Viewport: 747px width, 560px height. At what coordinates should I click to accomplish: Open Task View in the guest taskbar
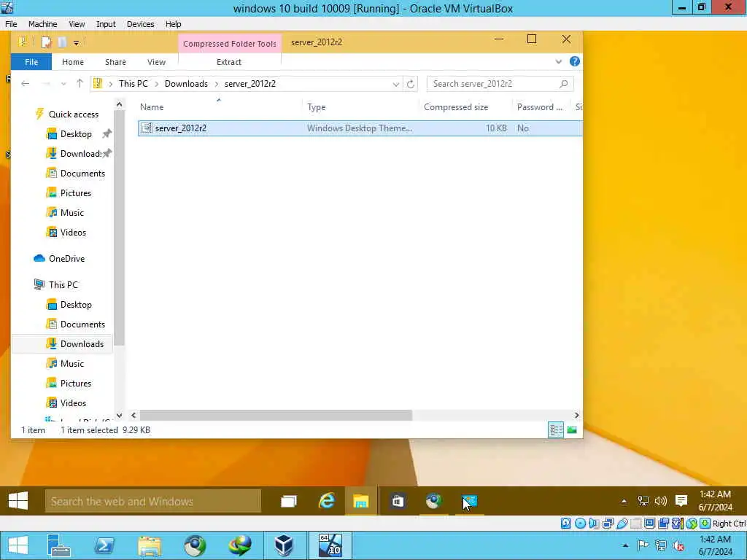point(289,501)
